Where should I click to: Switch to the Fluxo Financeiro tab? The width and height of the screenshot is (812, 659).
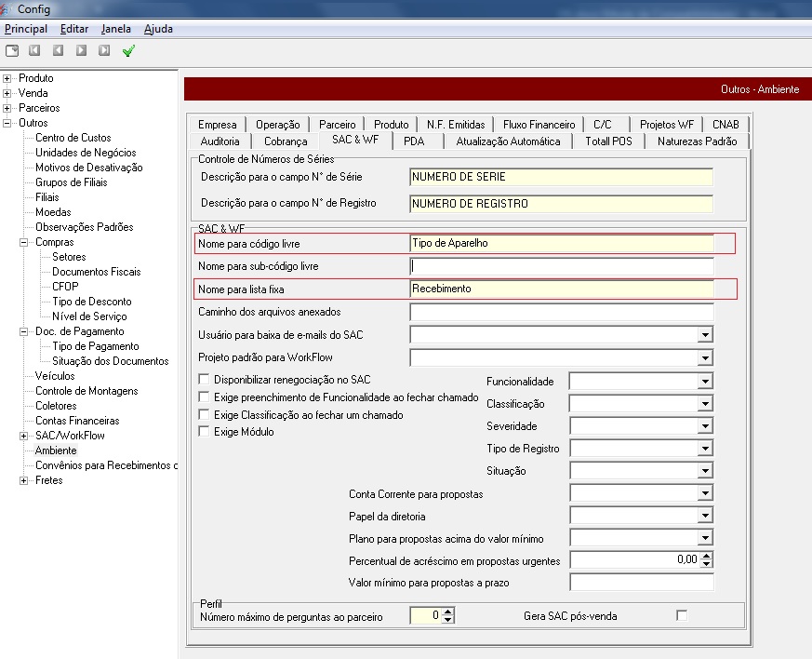coord(539,124)
